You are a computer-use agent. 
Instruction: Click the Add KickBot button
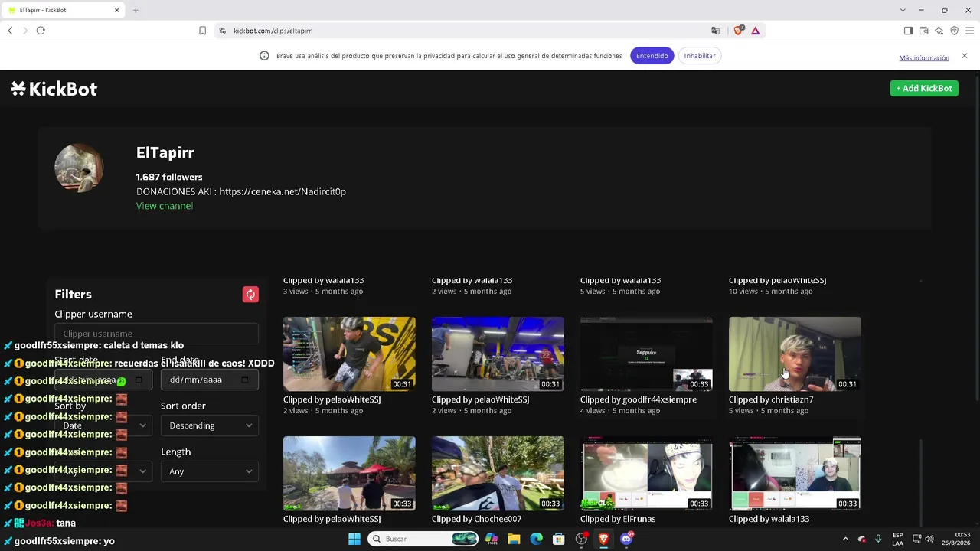tap(924, 88)
